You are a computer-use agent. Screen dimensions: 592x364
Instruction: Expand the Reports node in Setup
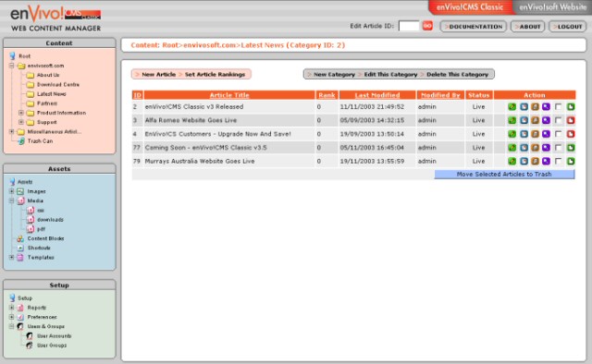(12, 308)
